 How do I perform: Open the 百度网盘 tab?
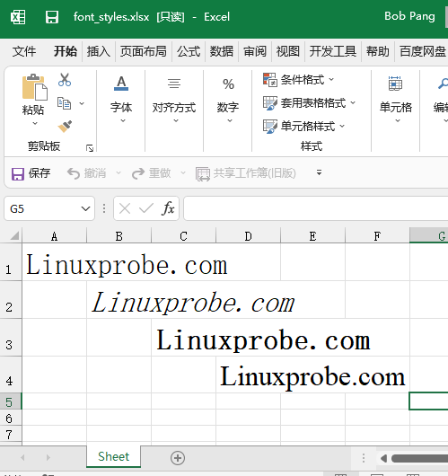[423, 51]
